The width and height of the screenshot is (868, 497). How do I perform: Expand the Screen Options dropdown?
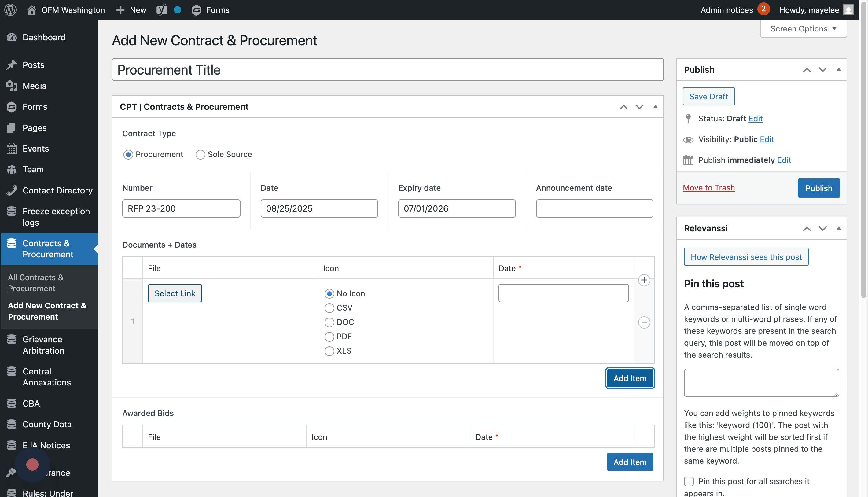point(803,29)
